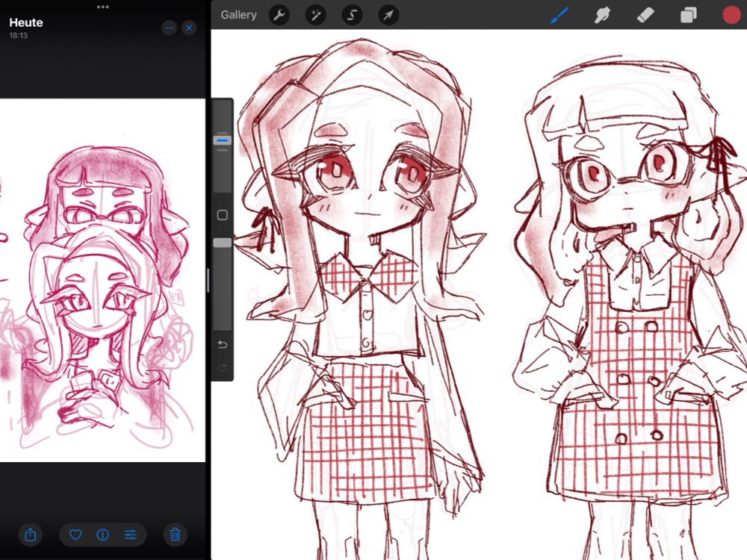Open the Share sheet for the photo
Viewport: 747px width, 560px height.
[x=30, y=535]
